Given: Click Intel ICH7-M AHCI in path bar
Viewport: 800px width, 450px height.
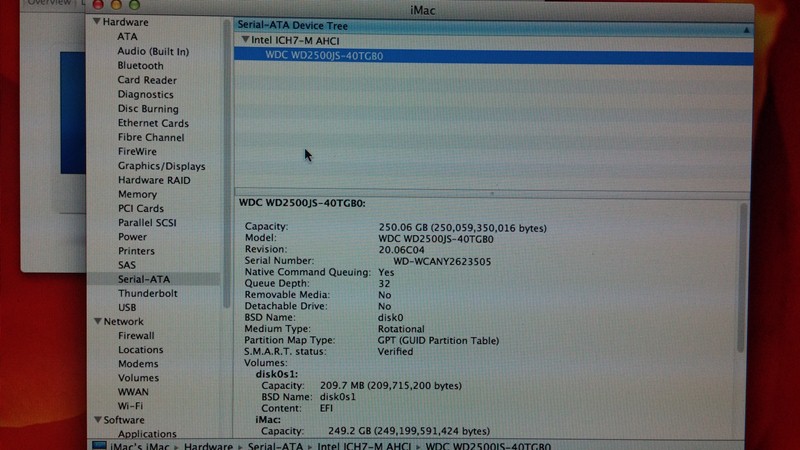Looking at the screenshot, I should (x=364, y=446).
